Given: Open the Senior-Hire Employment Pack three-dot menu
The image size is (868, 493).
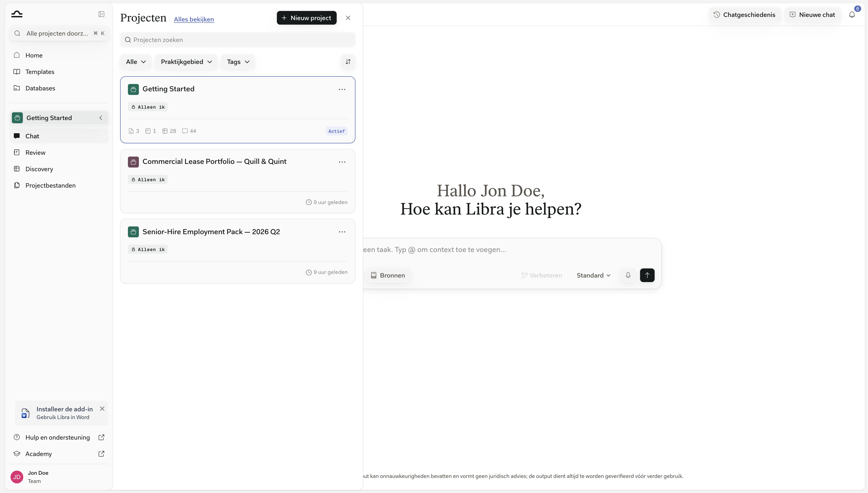Looking at the screenshot, I should 342,232.
